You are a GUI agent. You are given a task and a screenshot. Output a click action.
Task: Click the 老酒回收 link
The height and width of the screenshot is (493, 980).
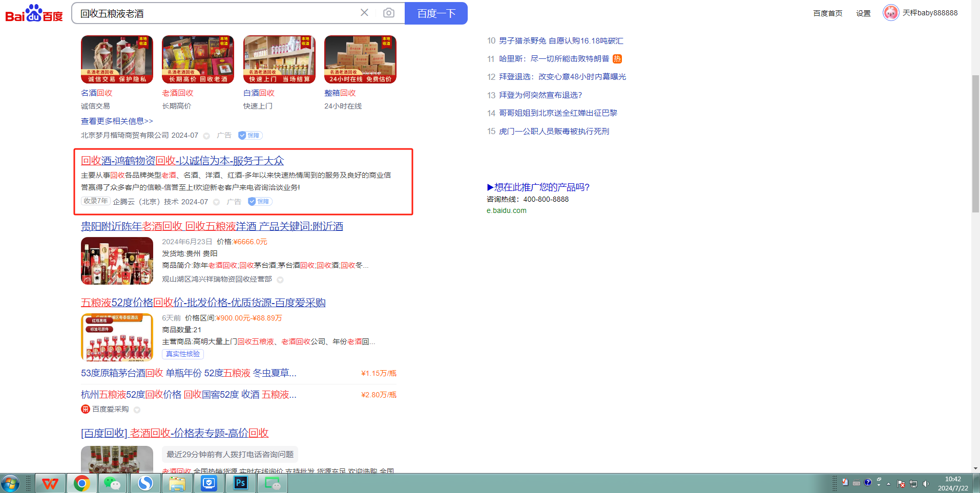click(178, 93)
